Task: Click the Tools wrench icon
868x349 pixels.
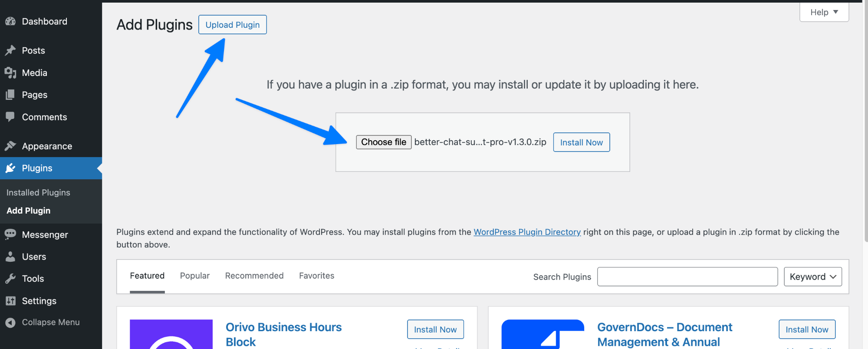Action: tap(10, 279)
